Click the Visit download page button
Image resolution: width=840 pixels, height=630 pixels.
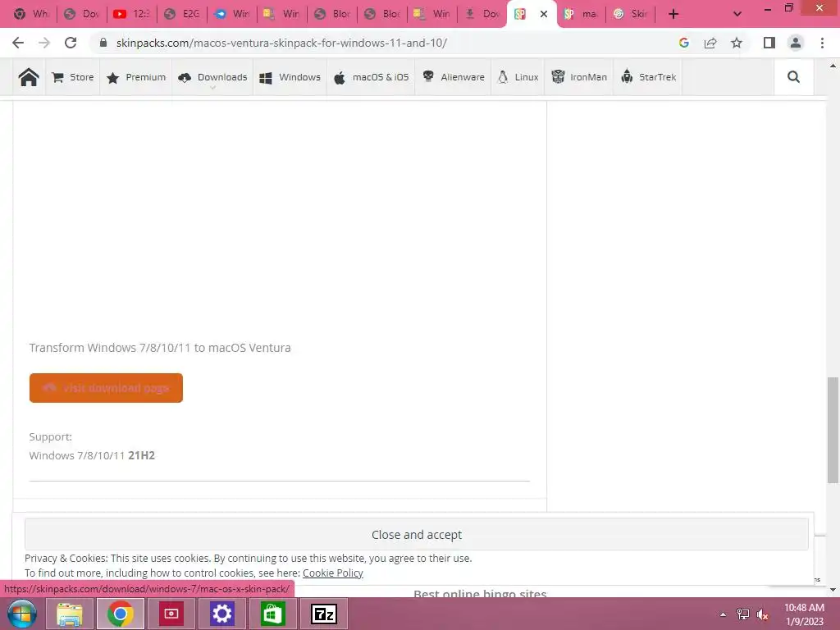pos(106,388)
